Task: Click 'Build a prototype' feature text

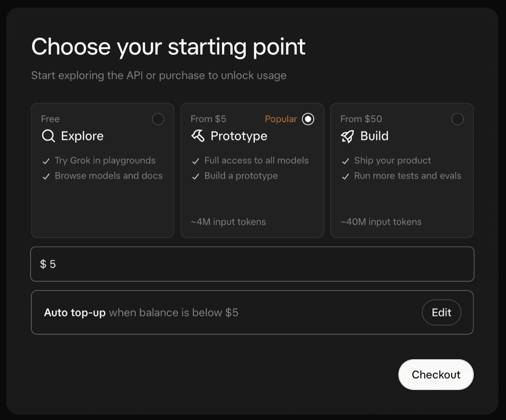Action: tap(241, 176)
